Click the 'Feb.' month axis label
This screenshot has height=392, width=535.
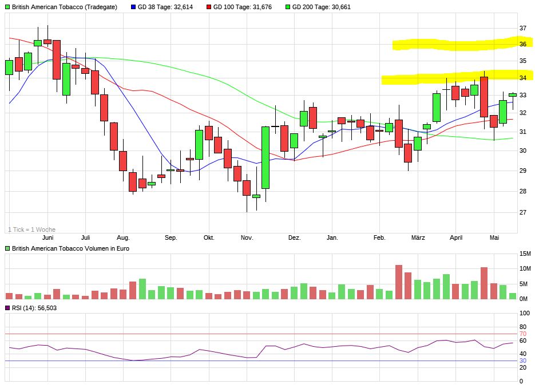[x=379, y=238]
